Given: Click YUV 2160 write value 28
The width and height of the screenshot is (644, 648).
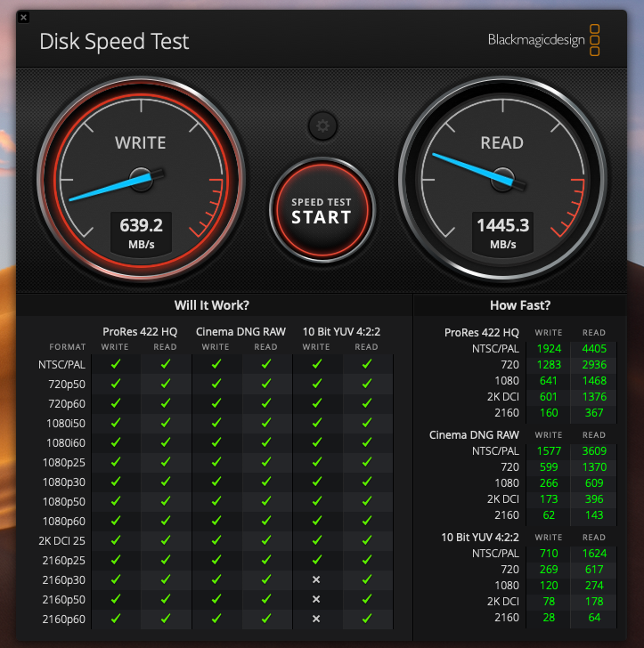Looking at the screenshot, I should tap(549, 618).
